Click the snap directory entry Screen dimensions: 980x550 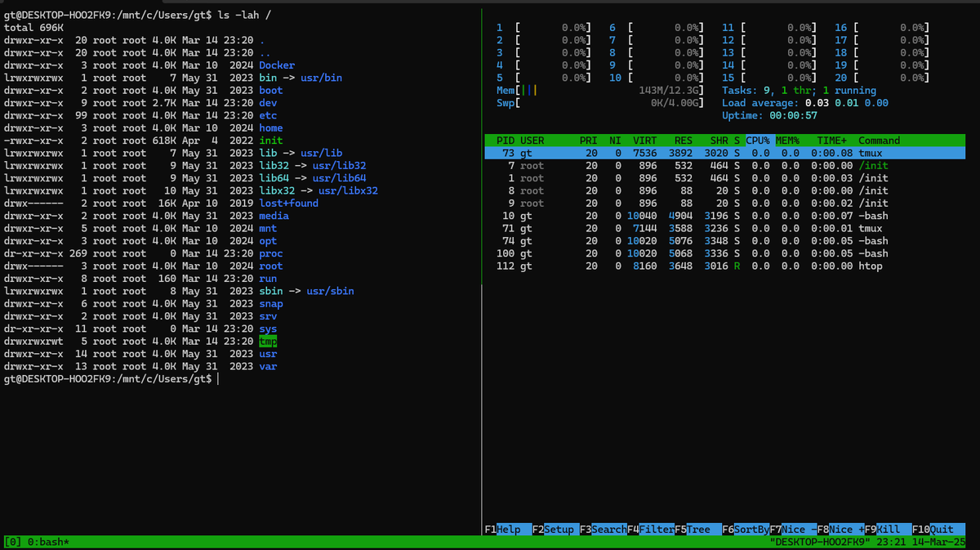point(271,304)
